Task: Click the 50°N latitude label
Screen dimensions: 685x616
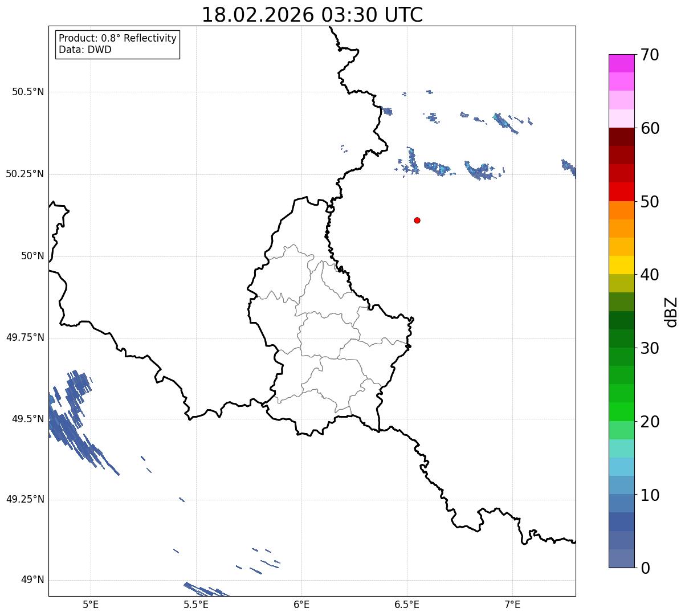Action: (32, 256)
